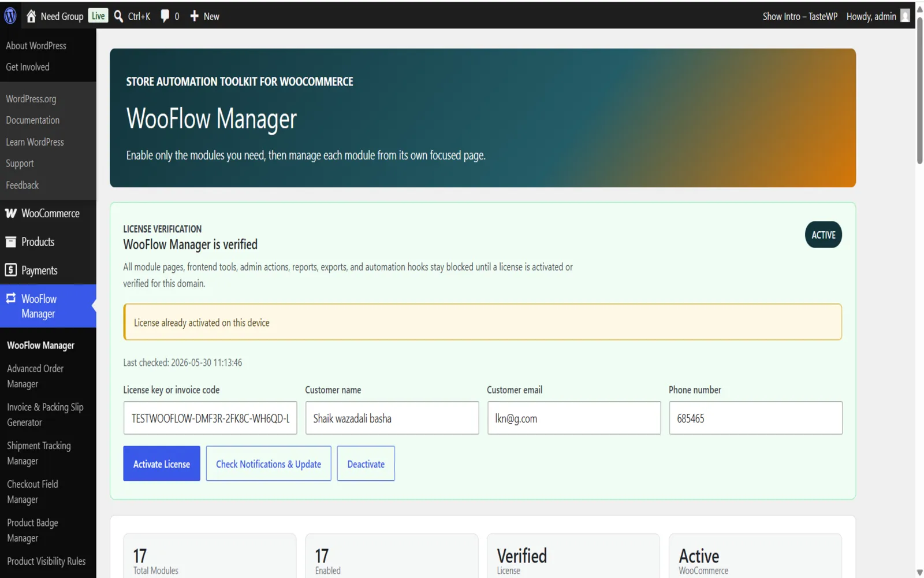This screenshot has height=578, width=924.
Task: Click the Deactivate button
Action: [x=366, y=464]
